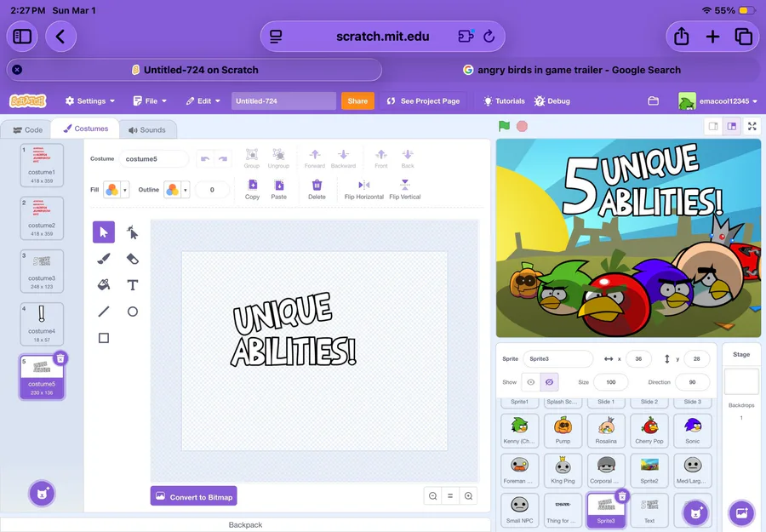Click the Debug button

click(552, 101)
